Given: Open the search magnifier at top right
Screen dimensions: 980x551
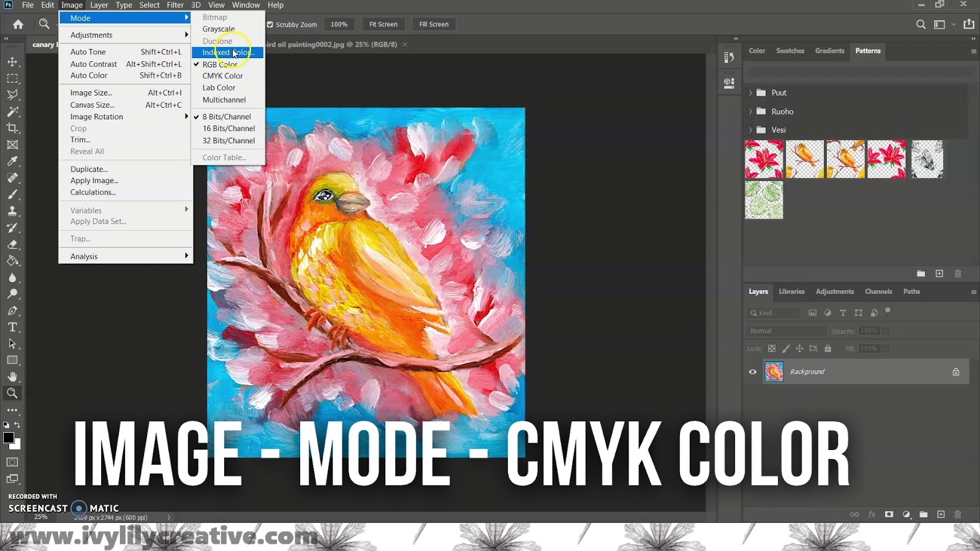Looking at the screenshot, I should pyautogui.click(x=921, y=24).
